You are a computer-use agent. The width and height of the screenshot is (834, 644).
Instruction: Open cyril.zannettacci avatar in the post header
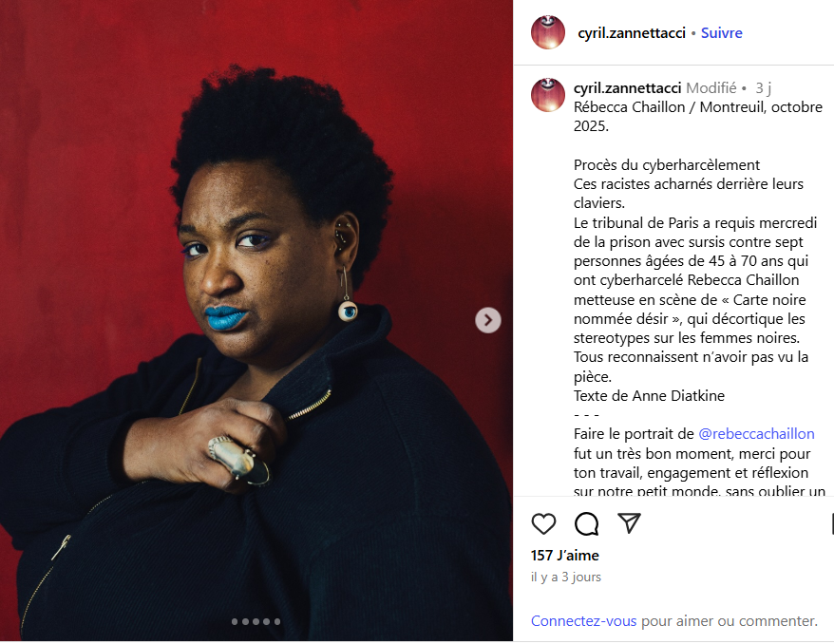pos(548,32)
